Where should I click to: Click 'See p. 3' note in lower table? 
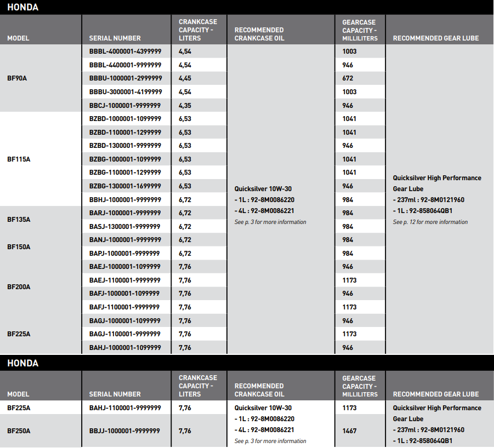click(270, 441)
